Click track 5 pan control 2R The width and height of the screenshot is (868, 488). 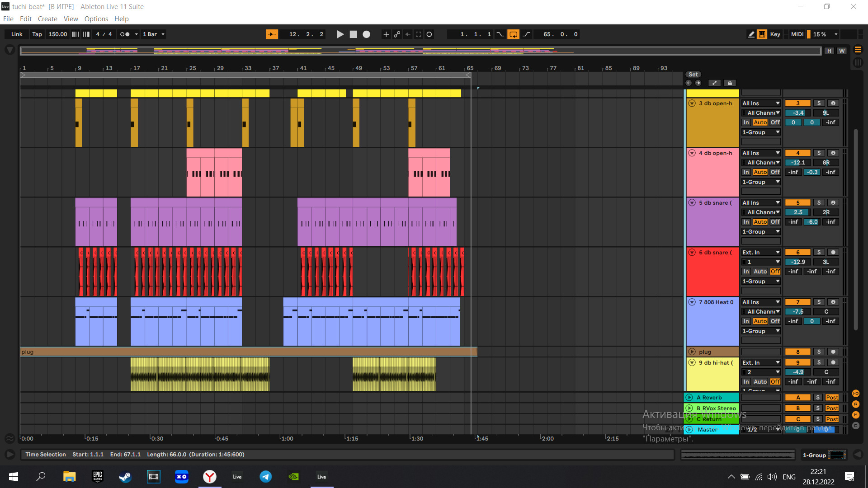click(826, 212)
